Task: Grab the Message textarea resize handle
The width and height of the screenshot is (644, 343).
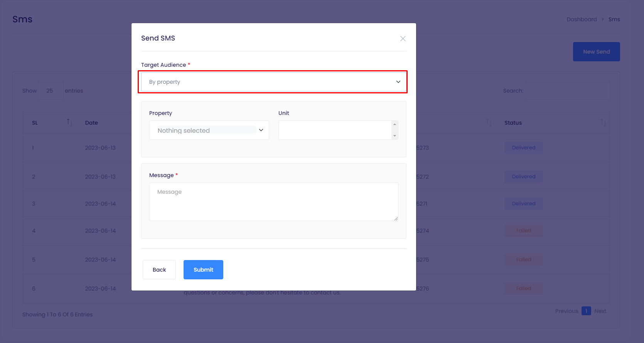Action: point(396,218)
